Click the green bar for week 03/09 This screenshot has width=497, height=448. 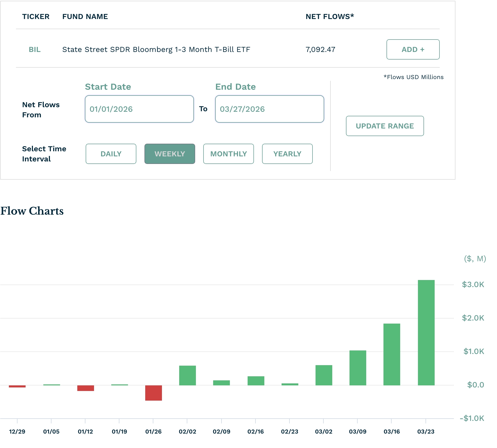[x=358, y=368]
